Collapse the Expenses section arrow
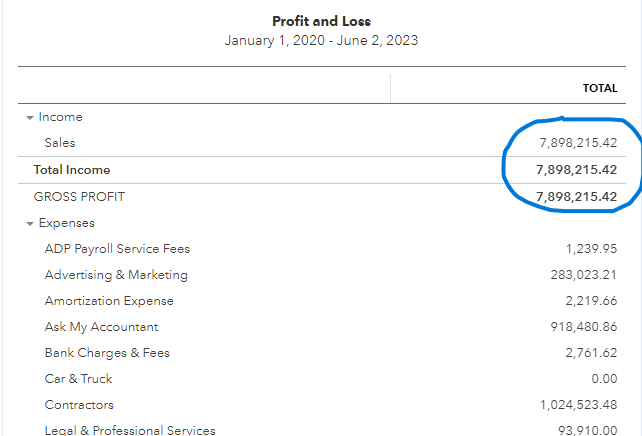The width and height of the screenshot is (642, 436). (30, 224)
